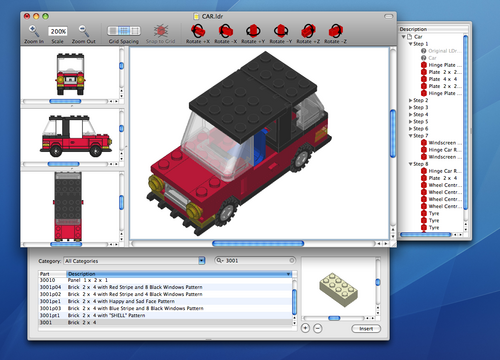Viewport: 500px width, 360px height.
Task: Select the coarse Grid Spacing segment
Action: (x=135, y=31)
